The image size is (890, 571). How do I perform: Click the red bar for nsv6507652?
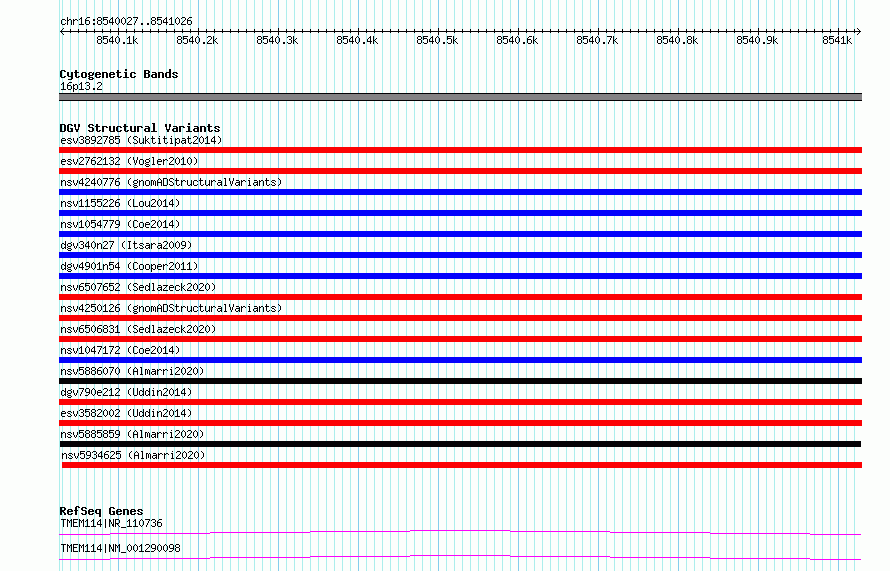tap(460, 297)
